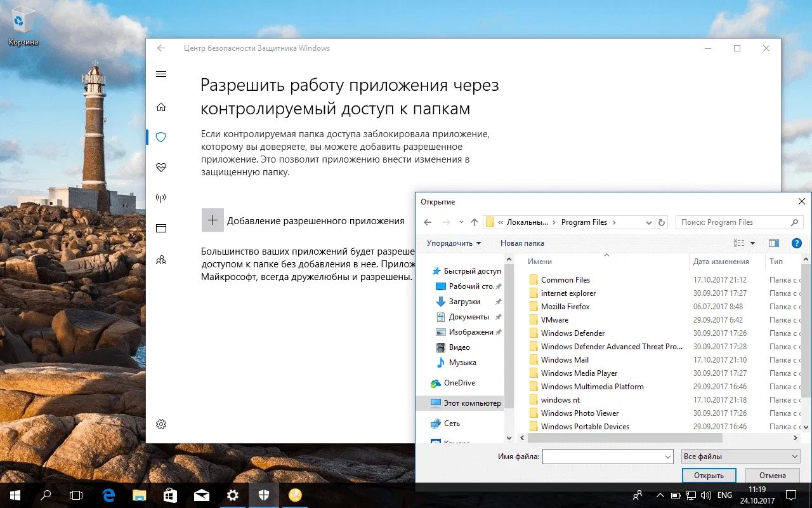The width and height of the screenshot is (812, 508).
Task: Toggle the preview pane icon
Action: pyautogui.click(x=773, y=243)
